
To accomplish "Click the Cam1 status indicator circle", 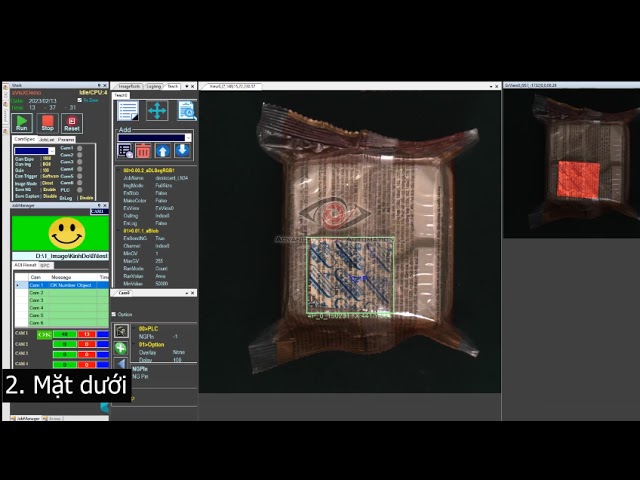I will pos(80,148).
